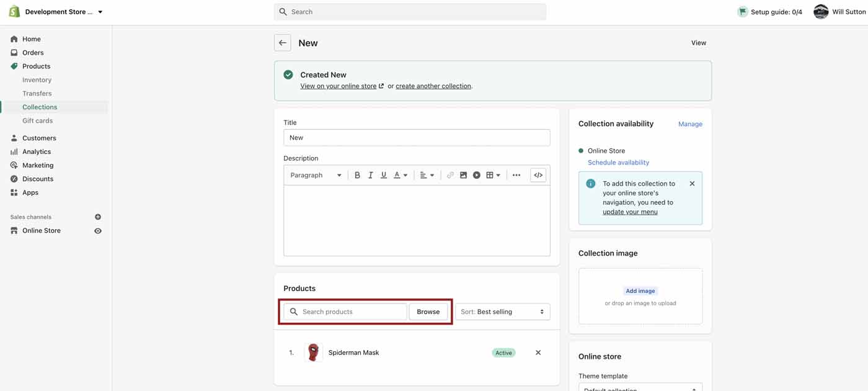
Task: Toggle italic formatting
Action: coord(371,176)
